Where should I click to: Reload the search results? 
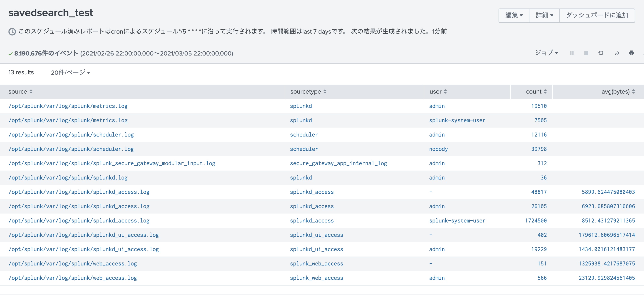tap(601, 53)
